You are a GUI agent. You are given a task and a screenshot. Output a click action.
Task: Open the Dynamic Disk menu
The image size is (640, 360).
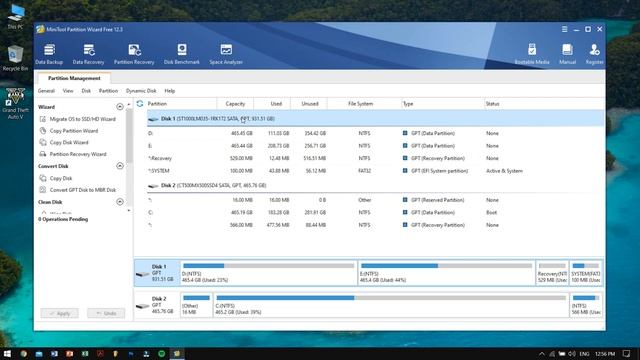[x=141, y=91]
